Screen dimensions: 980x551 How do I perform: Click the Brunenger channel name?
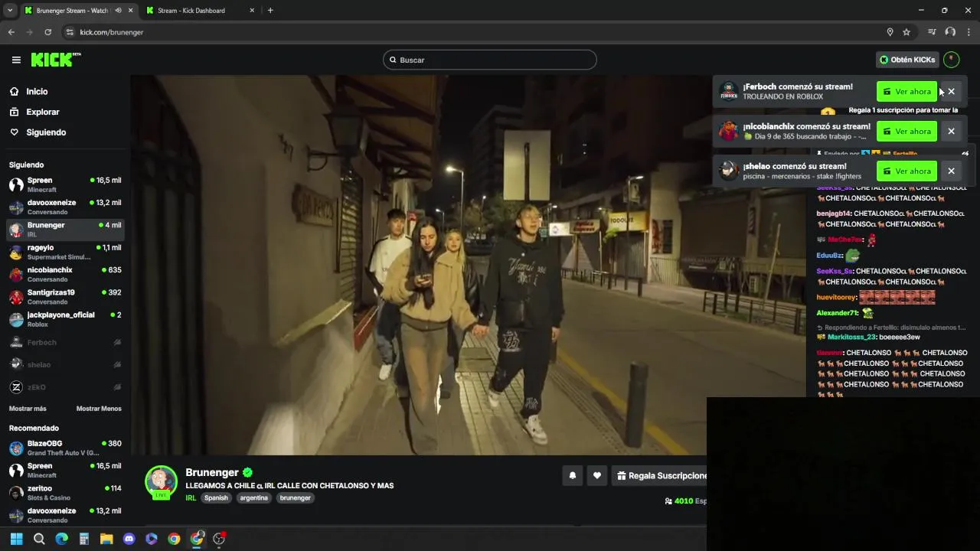point(212,472)
